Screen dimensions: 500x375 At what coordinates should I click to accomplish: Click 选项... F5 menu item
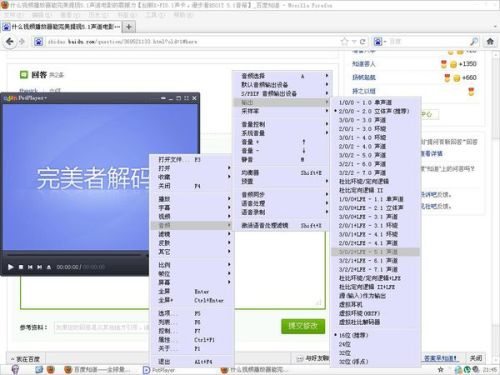click(x=191, y=313)
